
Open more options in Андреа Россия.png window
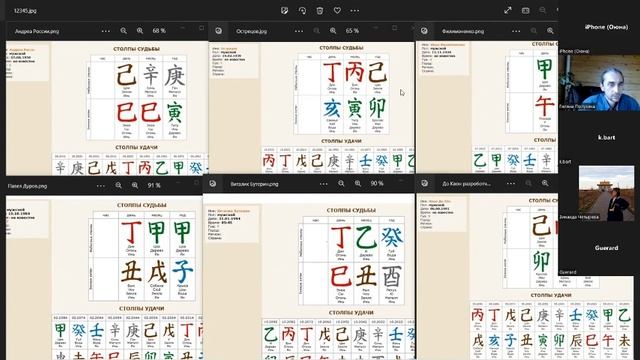pos(106,31)
